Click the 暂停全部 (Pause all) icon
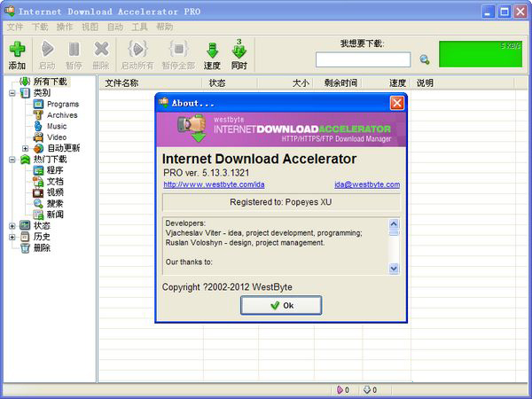Viewport: 532px width, 399px height. click(179, 49)
